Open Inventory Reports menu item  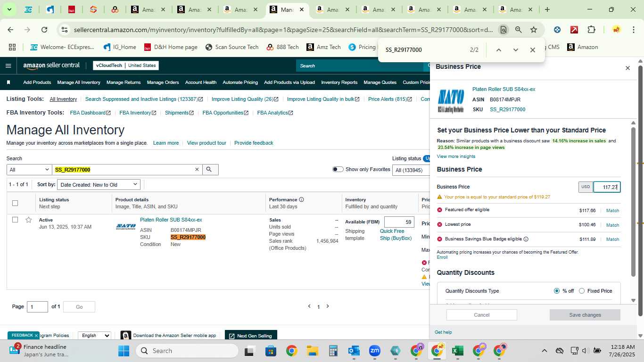click(339, 82)
